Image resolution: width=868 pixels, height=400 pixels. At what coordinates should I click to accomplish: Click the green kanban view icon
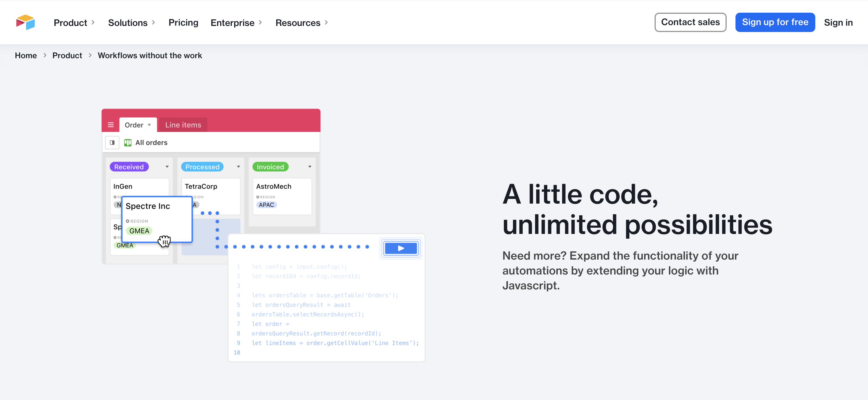click(x=128, y=142)
